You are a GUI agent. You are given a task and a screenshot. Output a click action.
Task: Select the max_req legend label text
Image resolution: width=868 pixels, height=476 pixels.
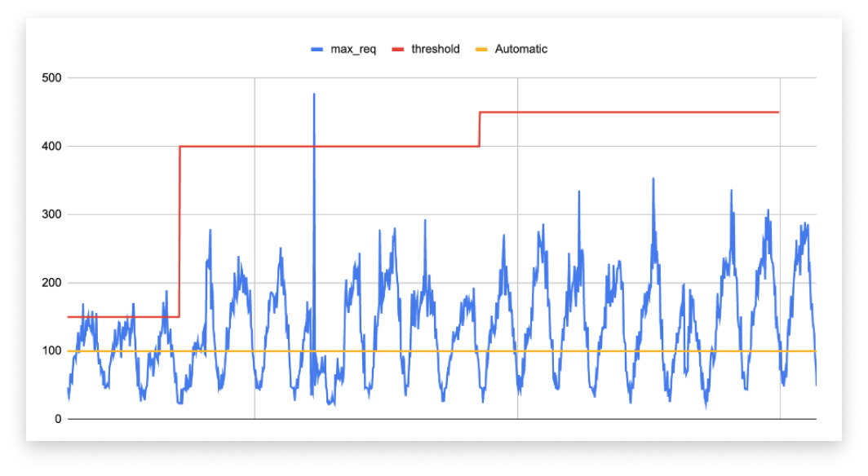tap(354, 49)
